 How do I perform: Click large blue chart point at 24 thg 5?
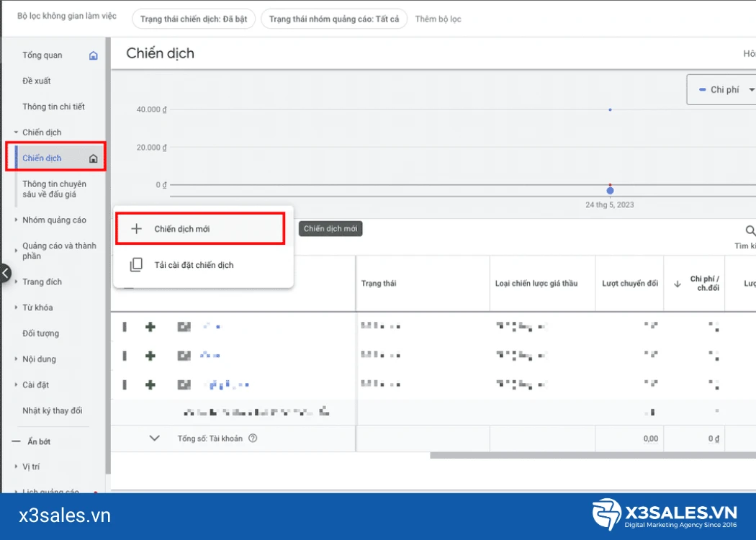[x=610, y=191]
